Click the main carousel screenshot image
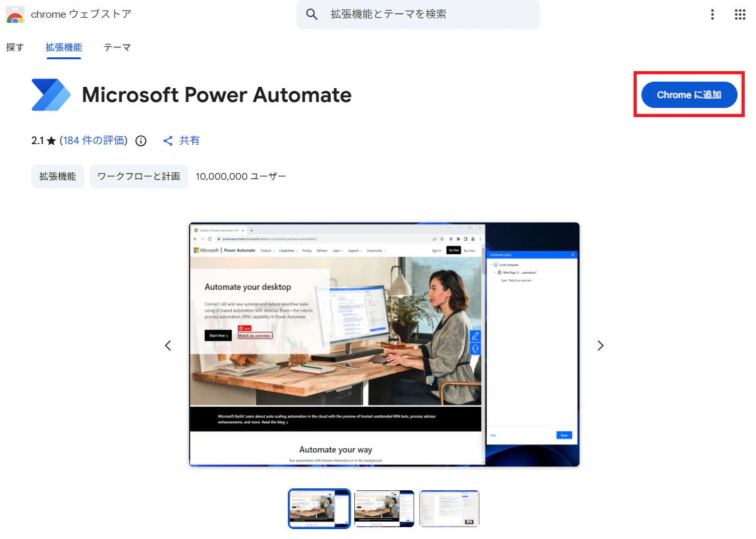 [x=385, y=344]
